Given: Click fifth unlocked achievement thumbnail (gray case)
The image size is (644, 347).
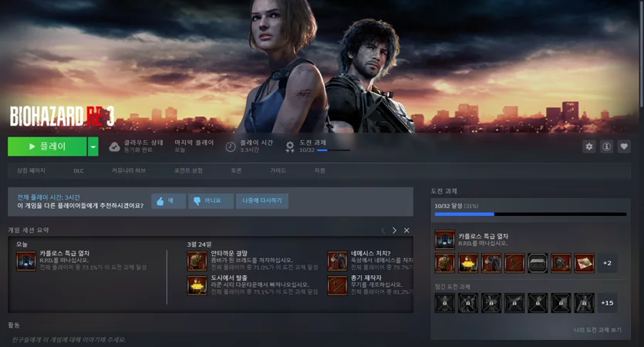Looking at the screenshot, I should pyautogui.click(x=538, y=263).
